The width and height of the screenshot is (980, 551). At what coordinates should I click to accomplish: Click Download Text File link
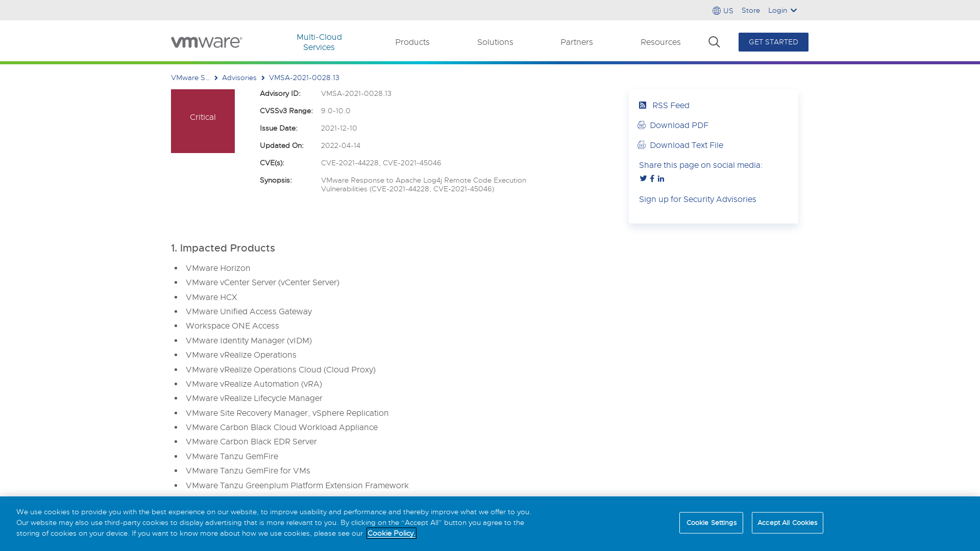tap(687, 145)
